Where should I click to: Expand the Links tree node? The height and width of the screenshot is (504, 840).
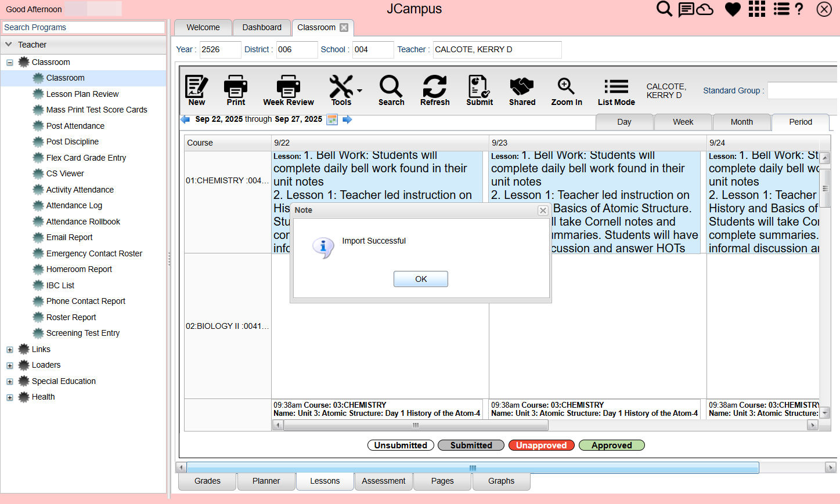point(10,350)
